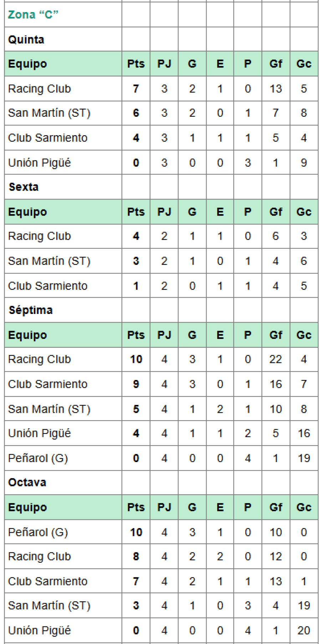Select the Sexta section title
321x644 pixels.
(x=24, y=187)
